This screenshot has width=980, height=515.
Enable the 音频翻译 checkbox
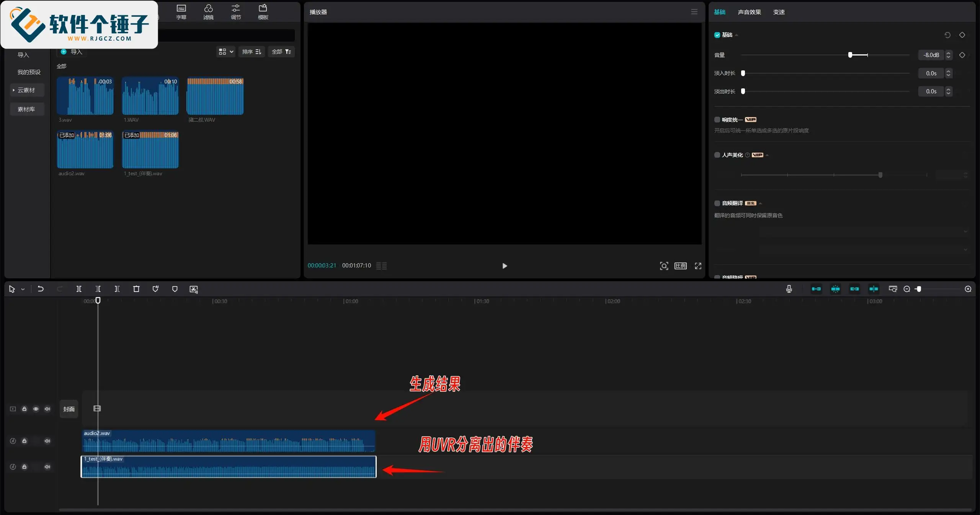717,203
